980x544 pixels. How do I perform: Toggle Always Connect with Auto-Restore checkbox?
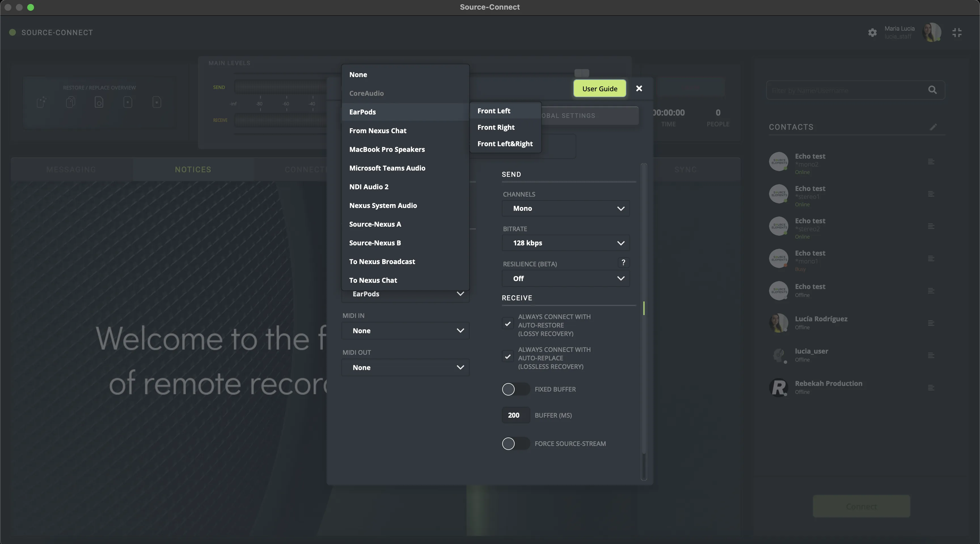pos(508,324)
